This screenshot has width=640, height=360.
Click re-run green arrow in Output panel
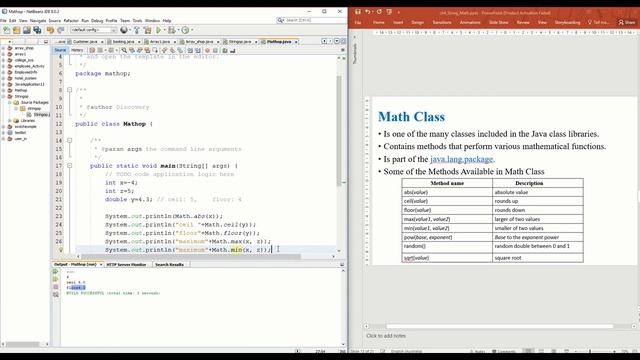56,271
